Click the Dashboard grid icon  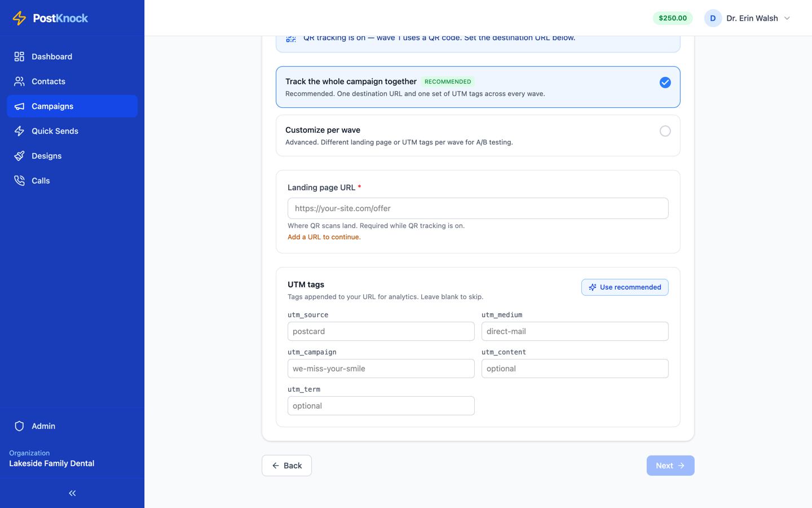coord(19,56)
